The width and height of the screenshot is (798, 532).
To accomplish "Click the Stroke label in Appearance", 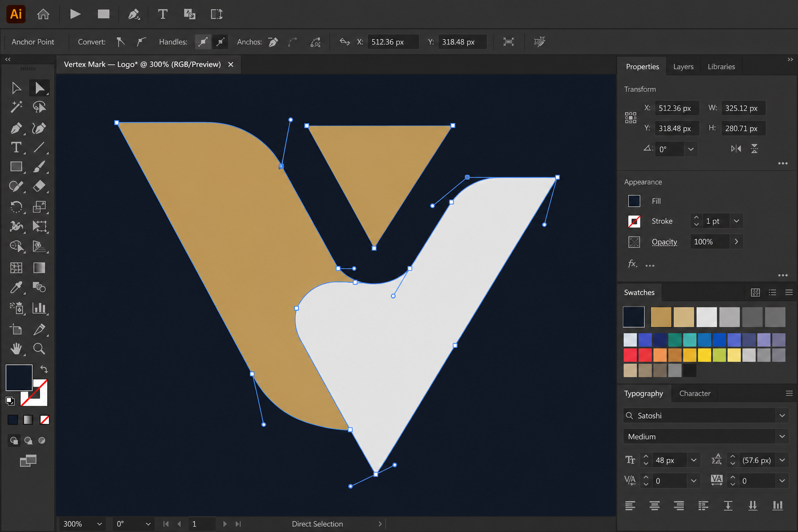I will [x=662, y=221].
